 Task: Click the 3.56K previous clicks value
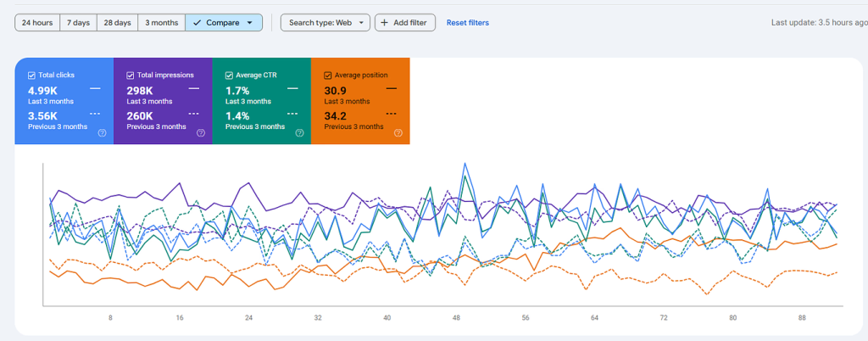42,116
